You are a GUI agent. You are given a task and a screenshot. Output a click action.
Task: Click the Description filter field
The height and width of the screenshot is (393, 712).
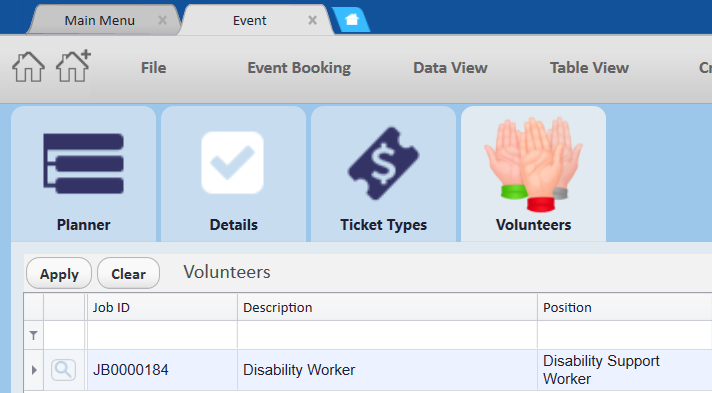[387, 335]
